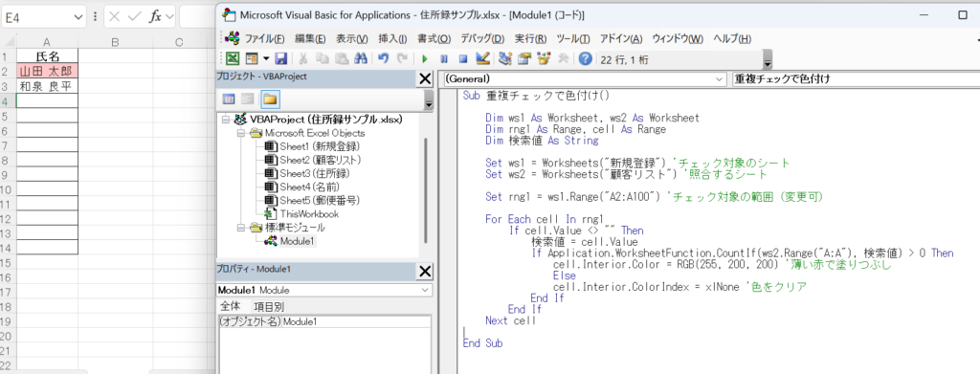This screenshot has width=980, height=374.
Task: Open Properties Window toolbar icon
Action: click(x=524, y=58)
